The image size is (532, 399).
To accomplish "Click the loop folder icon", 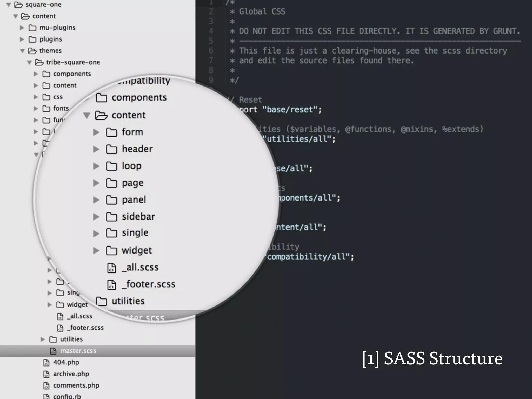I will 112,166.
